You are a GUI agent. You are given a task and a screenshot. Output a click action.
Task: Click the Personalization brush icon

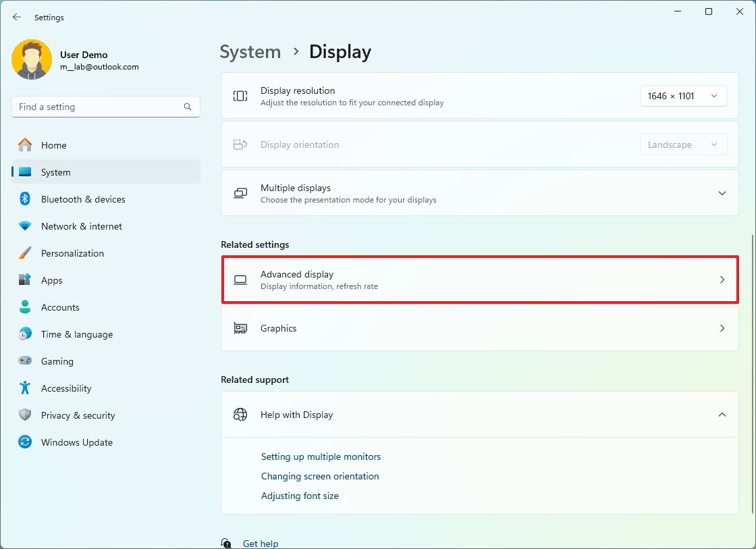25,253
